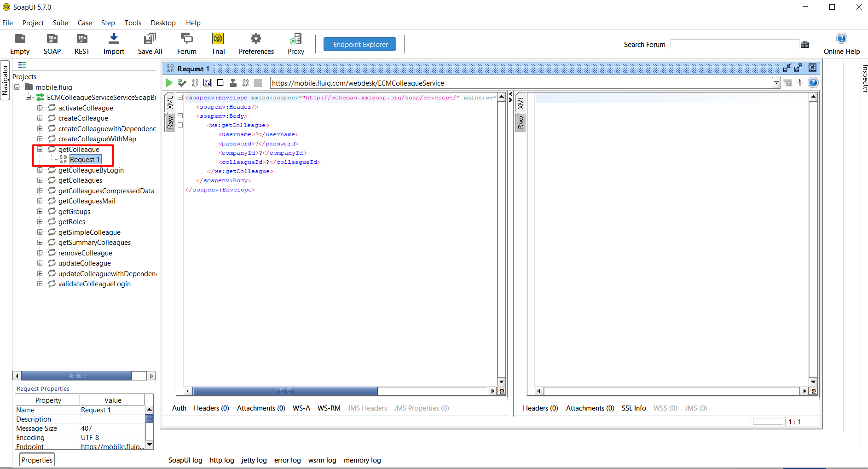Close the Request 1 internal window
Viewport: 868px width, 469px height.
click(x=813, y=68)
